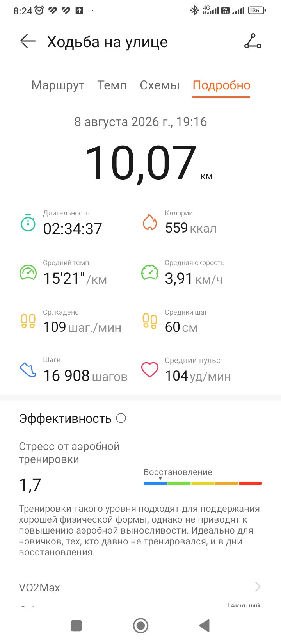Tap the average speed gauge icon
Viewport: 281px width, 644px height.
pyautogui.click(x=150, y=272)
